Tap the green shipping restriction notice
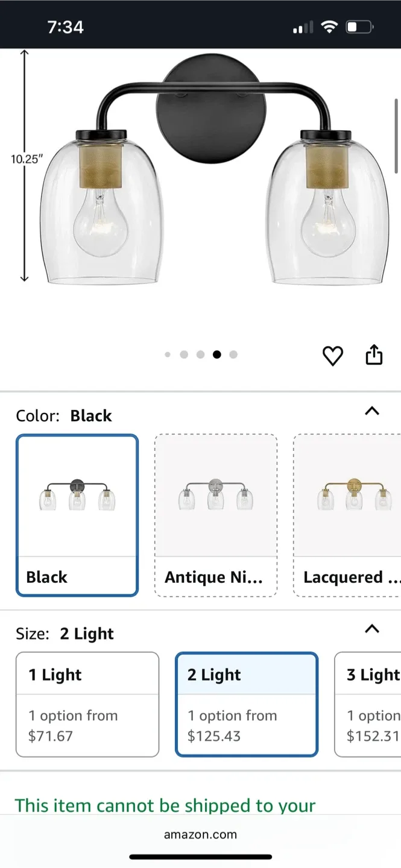The height and width of the screenshot is (868, 401). 165,805
